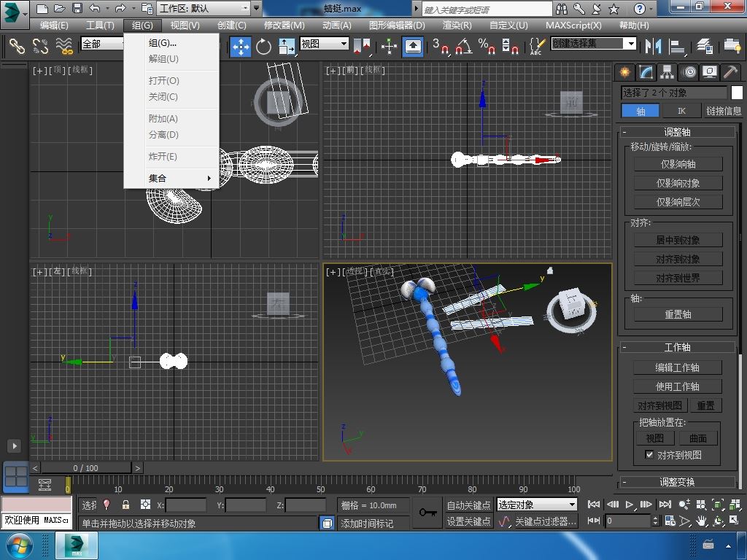Collapse the 工作轴 rollout

click(x=676, y=347)
